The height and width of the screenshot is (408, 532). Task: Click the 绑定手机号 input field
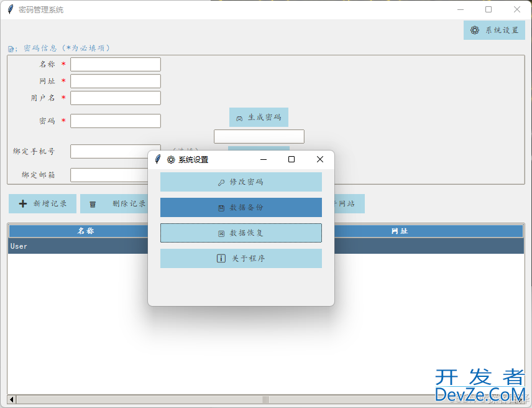pyautogui.click(x=109, y=151)
